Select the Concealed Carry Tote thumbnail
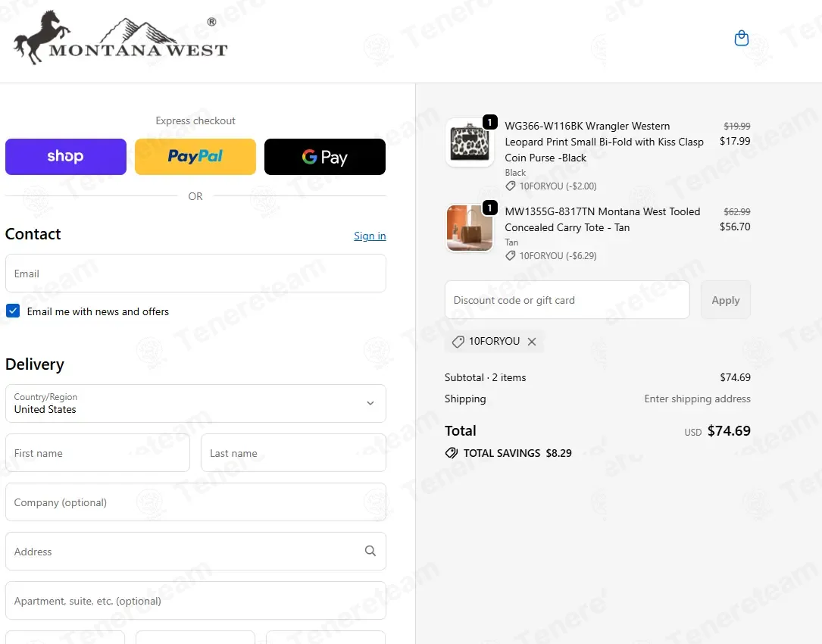This screenshot has height=644, width=822. [469, 228]
